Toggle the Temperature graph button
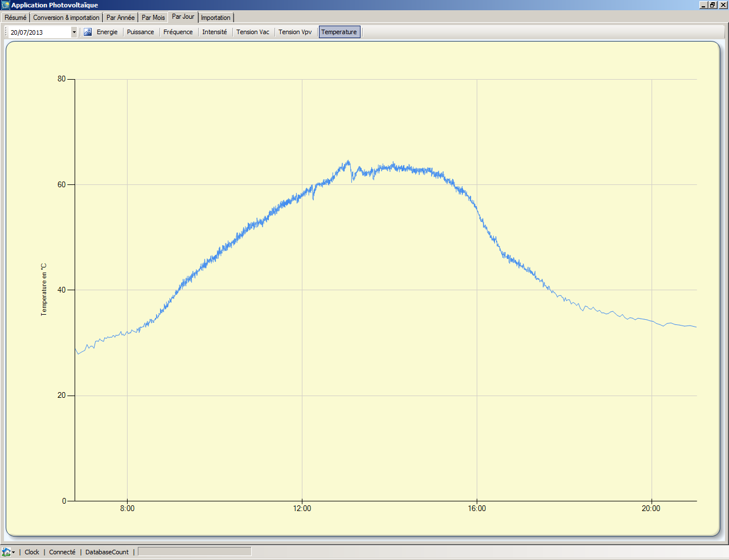The image size is (729, 560). 339,32
